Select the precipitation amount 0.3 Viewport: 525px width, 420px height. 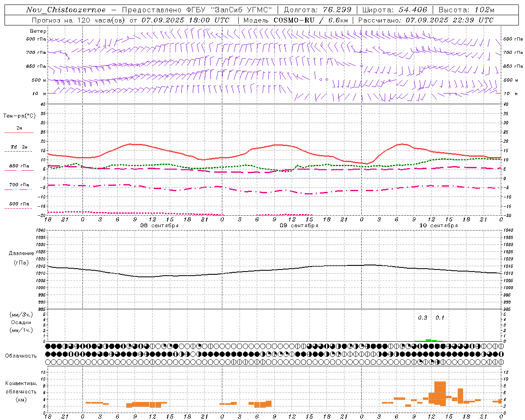pos(422,318)
